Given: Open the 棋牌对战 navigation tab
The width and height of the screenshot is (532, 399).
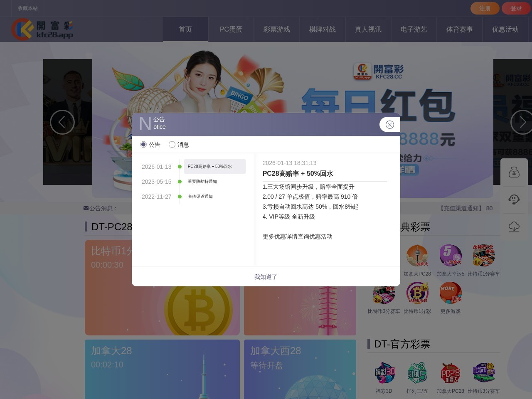Looking at the screenshot, I should coord(323,29).
